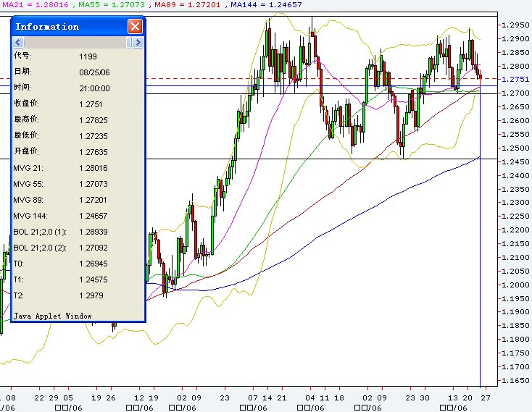532x412 pixels.
Task: Select the closing price 1.2751 in panel
Action: coord(91,104)
